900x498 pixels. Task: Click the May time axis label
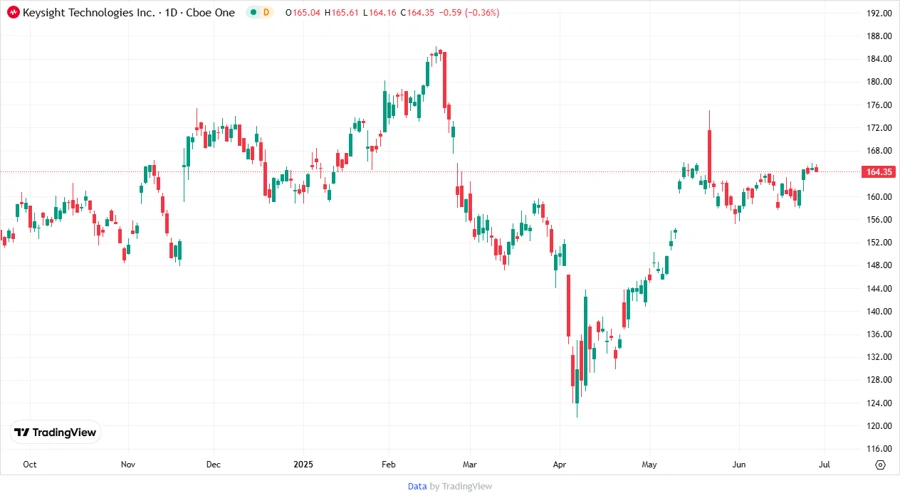coord(649,464)
